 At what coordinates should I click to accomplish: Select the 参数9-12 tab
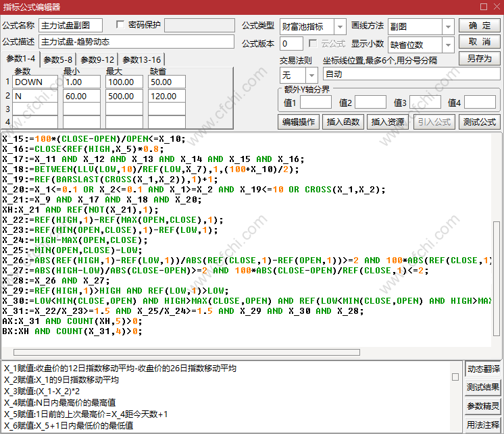point(98,59)
